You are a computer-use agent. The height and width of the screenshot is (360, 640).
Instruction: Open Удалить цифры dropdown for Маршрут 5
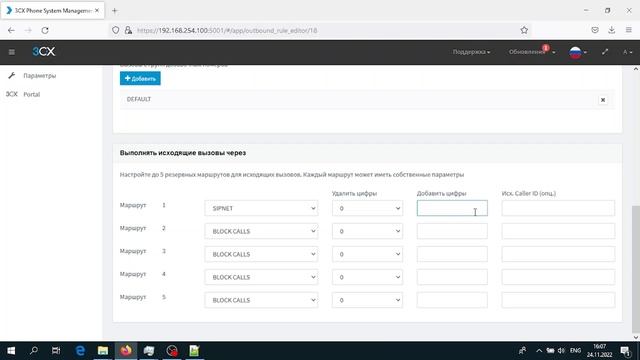(x=367, y=300)
